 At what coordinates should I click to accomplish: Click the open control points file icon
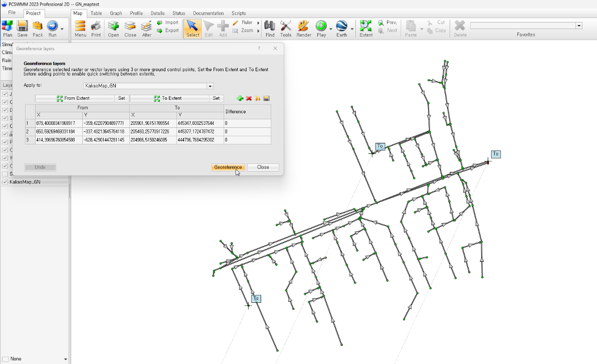point(257,98)
